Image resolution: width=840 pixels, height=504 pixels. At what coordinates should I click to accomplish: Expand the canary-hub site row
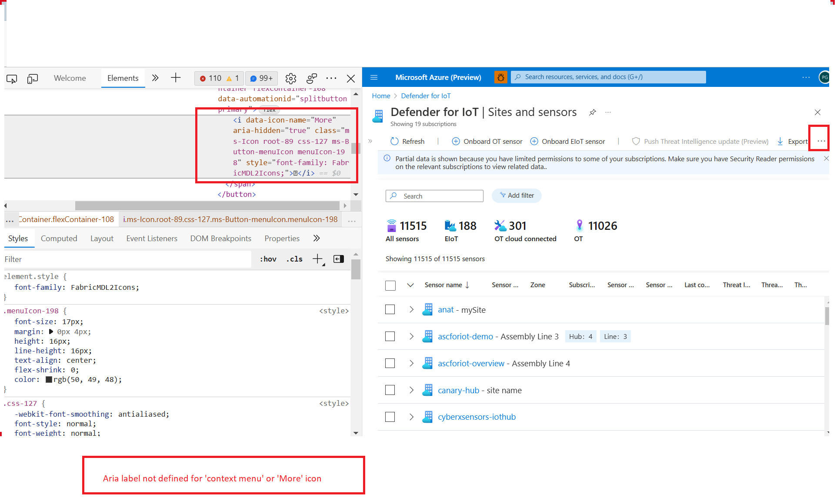coord(411,391)
